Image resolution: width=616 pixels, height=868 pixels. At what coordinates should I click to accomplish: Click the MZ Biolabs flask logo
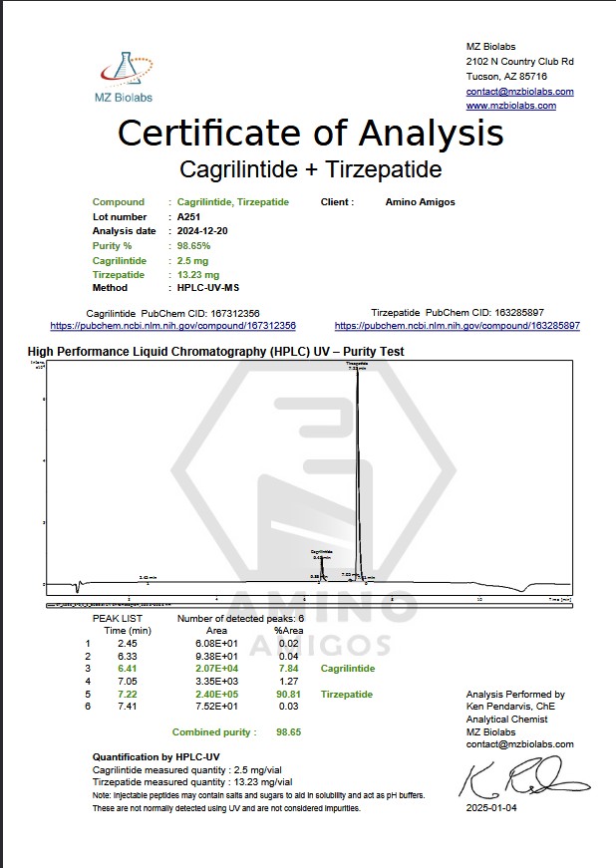pyautogui.click(x=124, y=77)
